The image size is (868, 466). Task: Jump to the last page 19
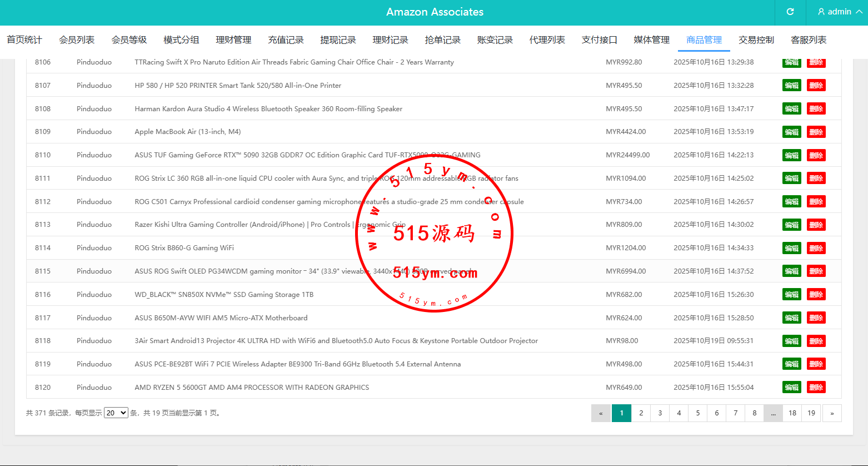click(x=811, y=413)
